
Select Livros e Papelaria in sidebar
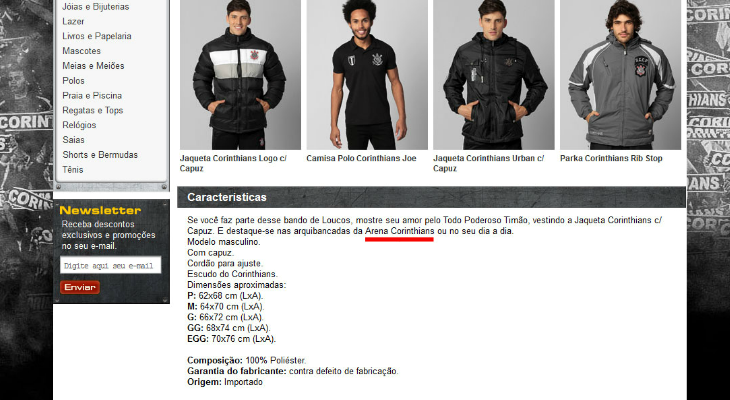pyautogui.click(x=97, y=36)
